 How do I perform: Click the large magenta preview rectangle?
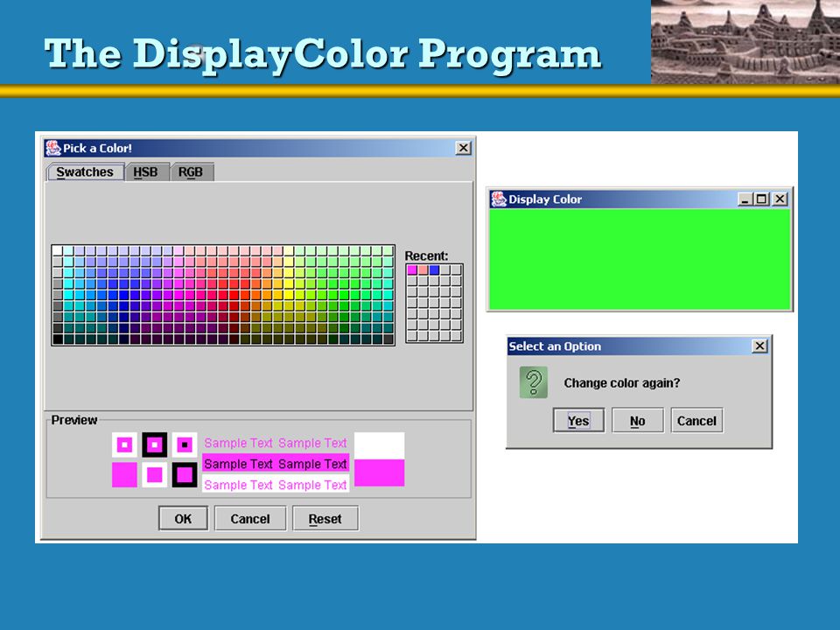coord(379,472)
